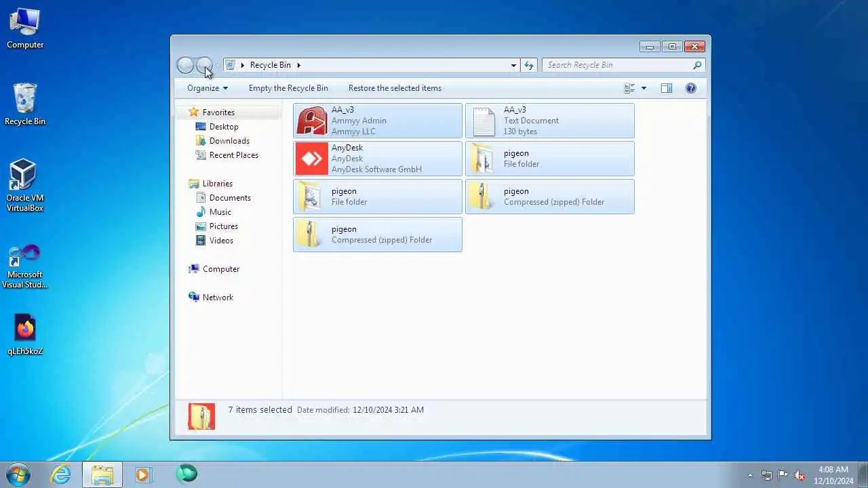Select the Microsoft Visual Studio desktop shortcut
Viewport: 868px width, 488px height.
point(25,266)
